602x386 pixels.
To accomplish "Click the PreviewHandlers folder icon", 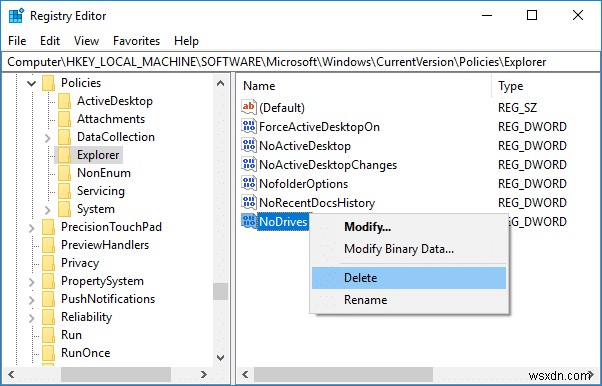I will click(49, 245).
